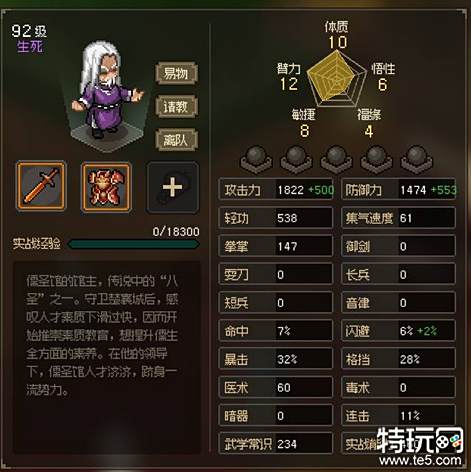This screenshot has width=471, height=472.
Task: Click the fourth empty orb socket
Action: (x=376, y=160)
